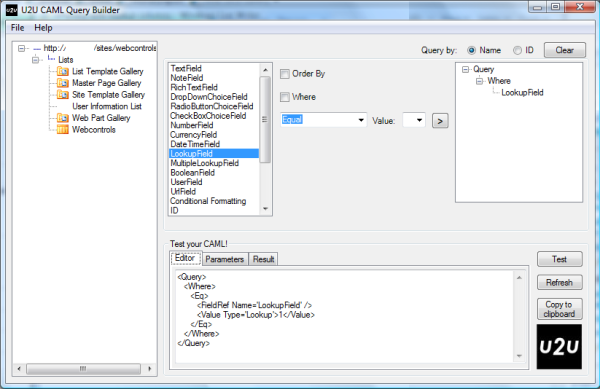Click the Master Page Gallery folder icon
Viewport: 600px width, 389px height.
63,83
